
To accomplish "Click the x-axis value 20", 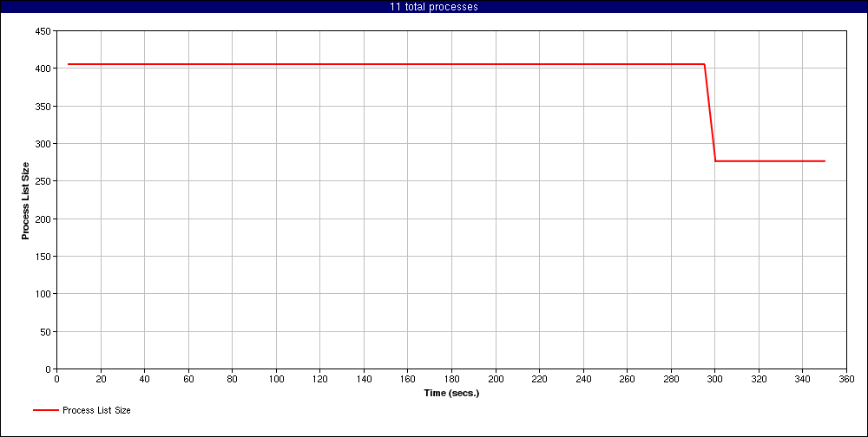I will [101, 379].
